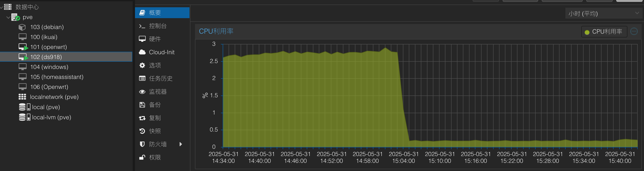Viewport: 644px width, 171px height.
Task: Click the retweet icon beside 复制
Action: tap(142, 118)
